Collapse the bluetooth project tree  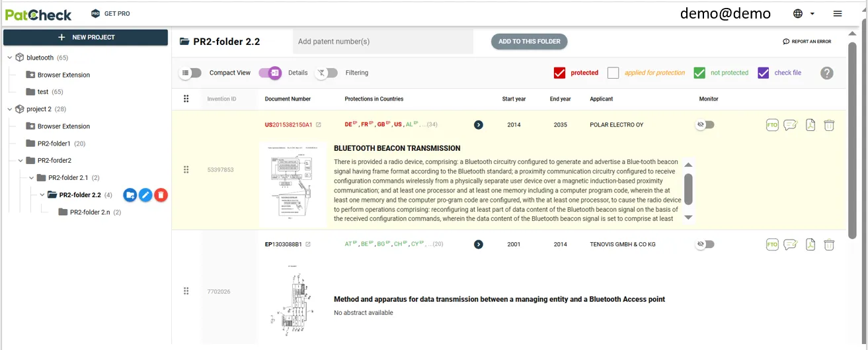point(9,58)
